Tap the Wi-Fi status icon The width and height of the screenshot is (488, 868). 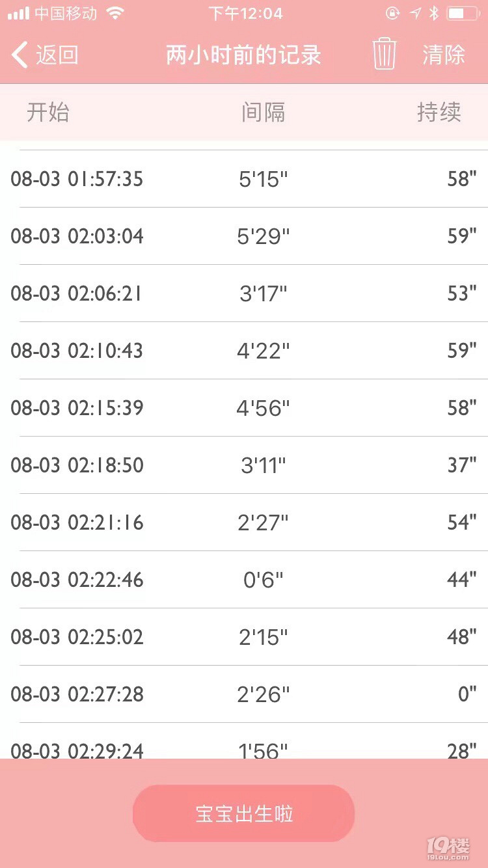click(115, 13)
